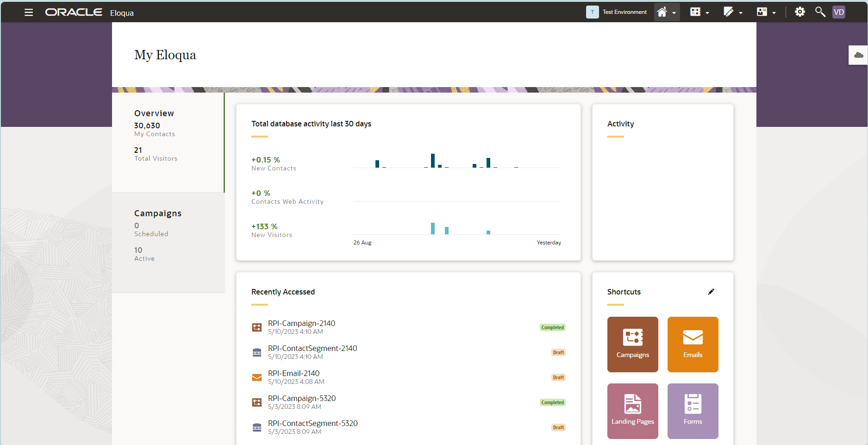The width and height of the screenshot is (868, 445).
Task: Select the Overview section in sidebar
Action: click(x=154, y=113)
